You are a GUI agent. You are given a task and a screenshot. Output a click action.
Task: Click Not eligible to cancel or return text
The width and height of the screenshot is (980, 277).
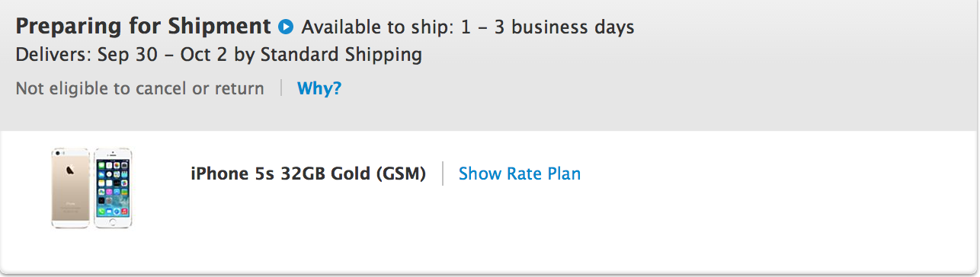(139, 88)
